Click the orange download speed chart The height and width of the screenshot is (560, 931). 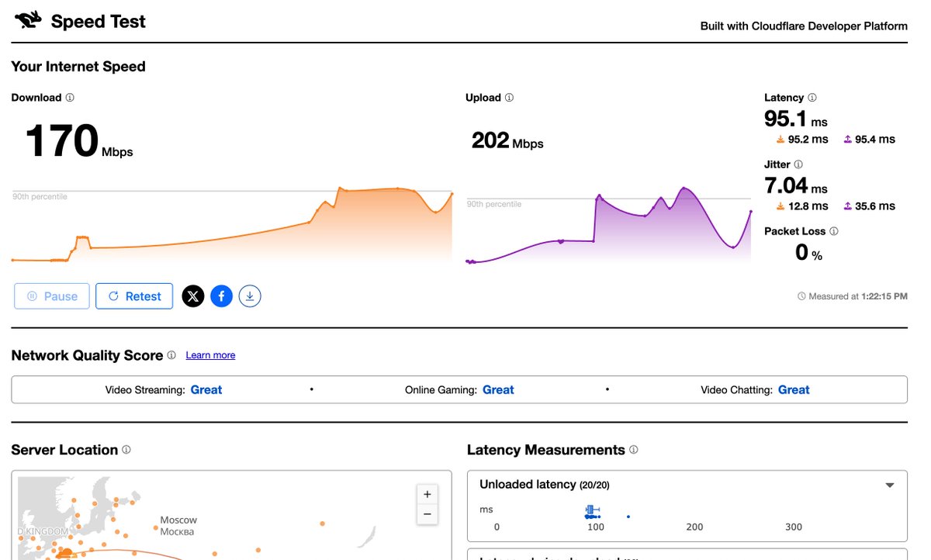tap(232, 225)
